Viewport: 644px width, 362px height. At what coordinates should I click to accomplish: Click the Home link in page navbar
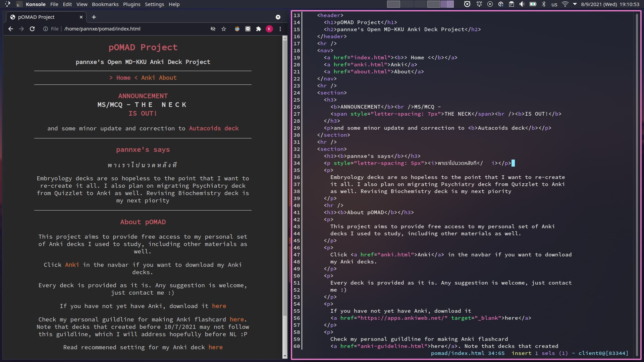[123, 78]
